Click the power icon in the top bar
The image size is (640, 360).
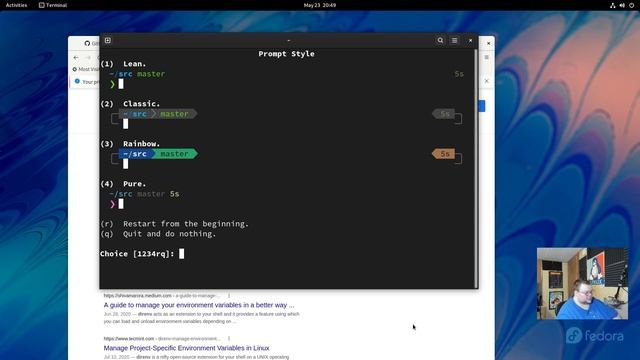pyautogui.click(x=631, y=5)
